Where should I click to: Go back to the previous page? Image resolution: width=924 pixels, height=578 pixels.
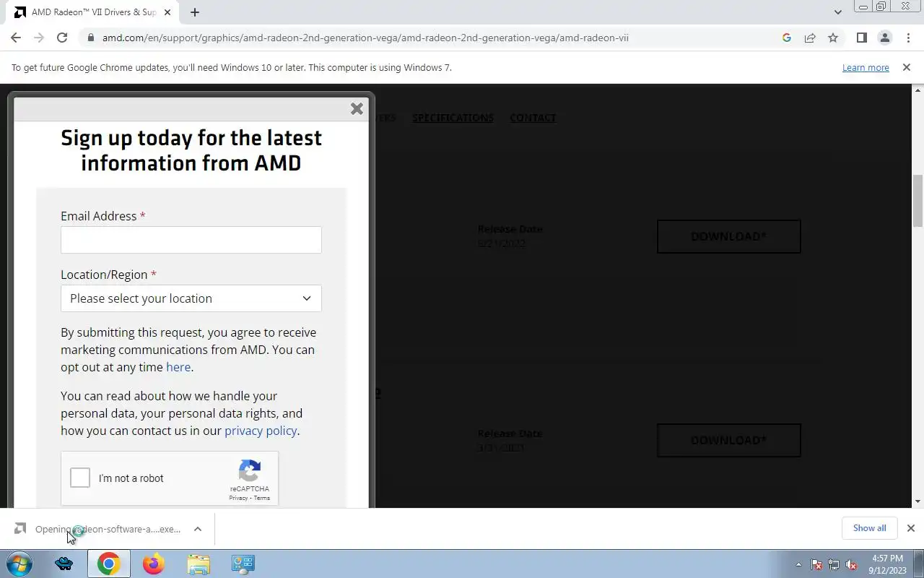[x=16, y=38]
